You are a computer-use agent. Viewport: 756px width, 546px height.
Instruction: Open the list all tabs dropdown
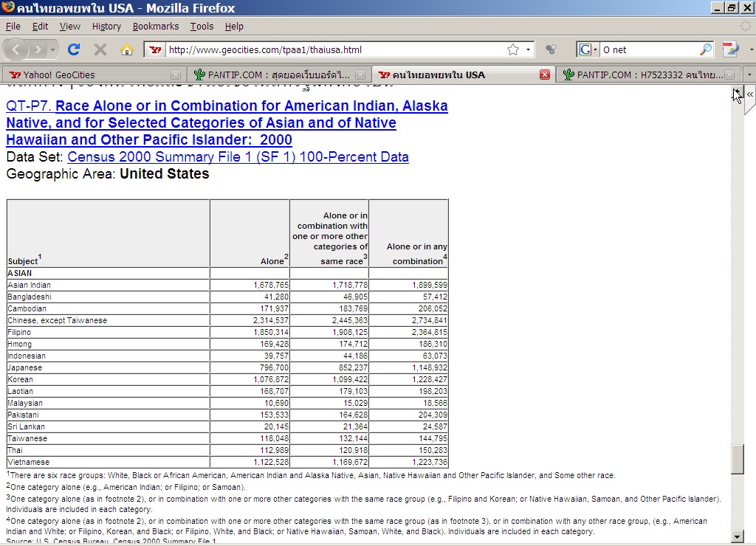(749, 75)
